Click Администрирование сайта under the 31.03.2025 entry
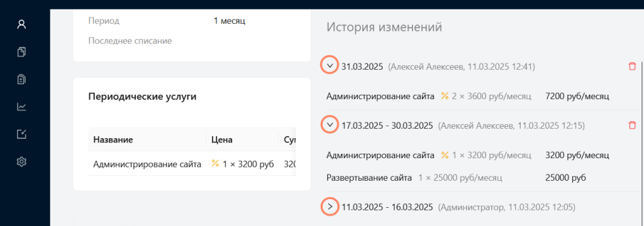 pos(380,97)
